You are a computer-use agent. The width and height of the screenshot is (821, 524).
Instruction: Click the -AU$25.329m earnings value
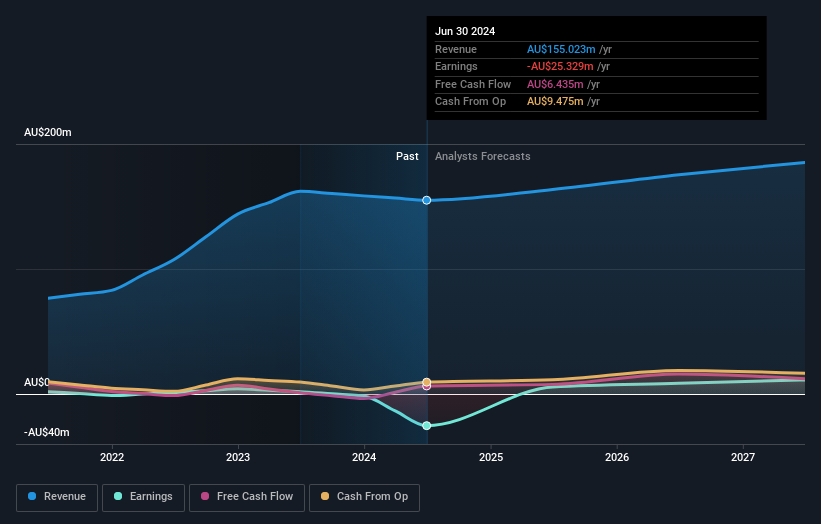(560, 66)
